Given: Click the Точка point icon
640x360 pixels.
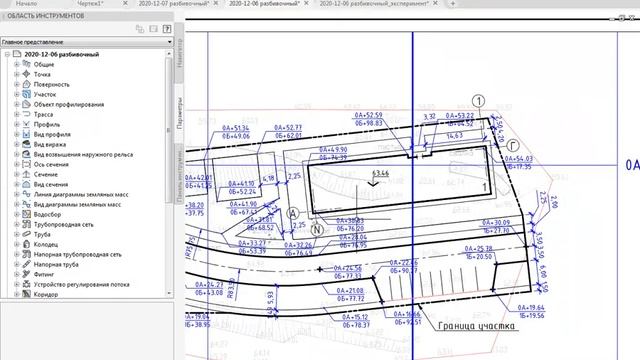Looking at the screenshot, I should point(27,74).
